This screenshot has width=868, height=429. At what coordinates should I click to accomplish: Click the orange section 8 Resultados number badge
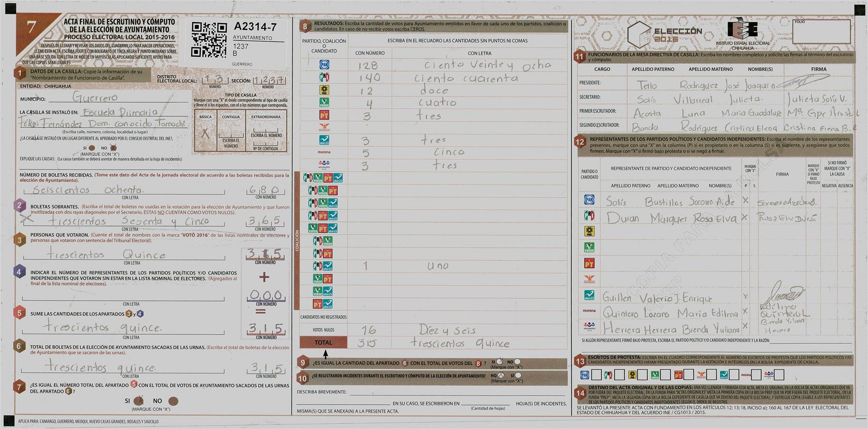click(305, 27)
